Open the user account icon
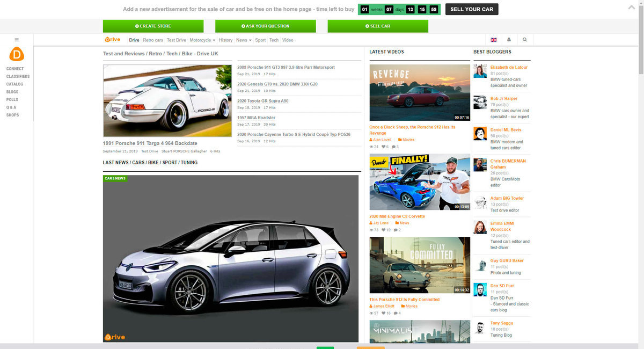644x349 pixels. click(x=509, y=40)
